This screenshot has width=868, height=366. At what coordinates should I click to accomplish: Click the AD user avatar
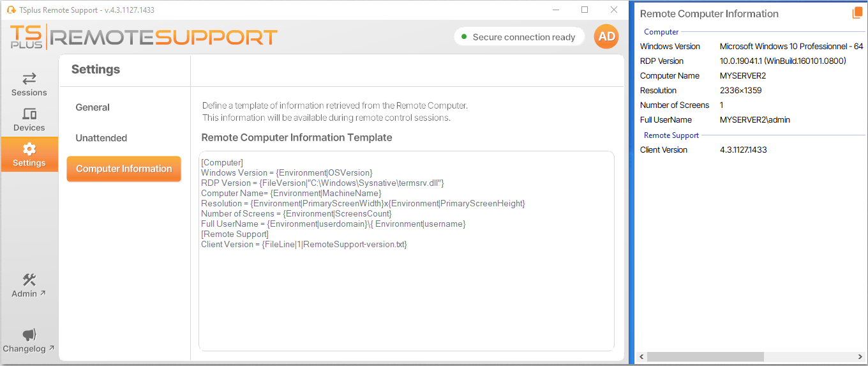pos(606,36)
